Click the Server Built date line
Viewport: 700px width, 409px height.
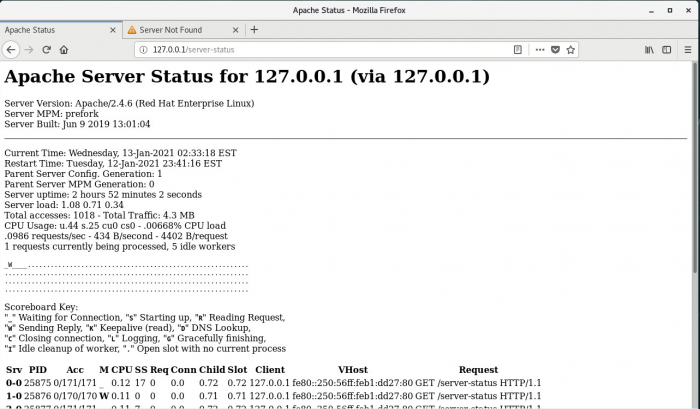pos(77,124)
